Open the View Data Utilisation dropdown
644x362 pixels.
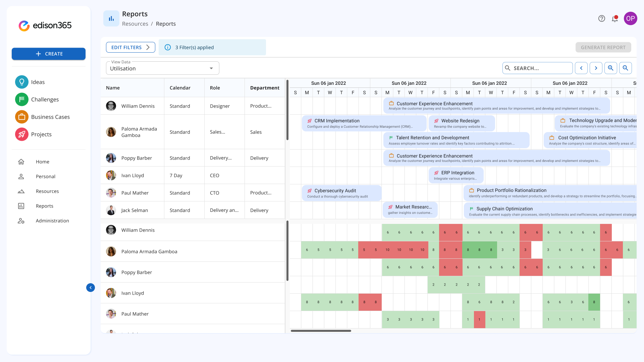(163, 68)
